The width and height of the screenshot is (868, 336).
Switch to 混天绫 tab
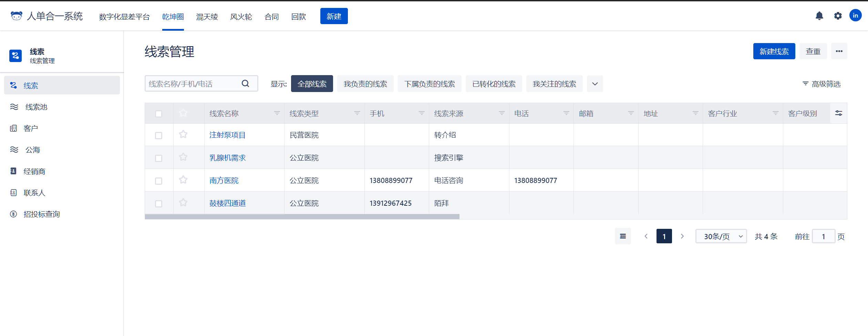click(207, 17)
